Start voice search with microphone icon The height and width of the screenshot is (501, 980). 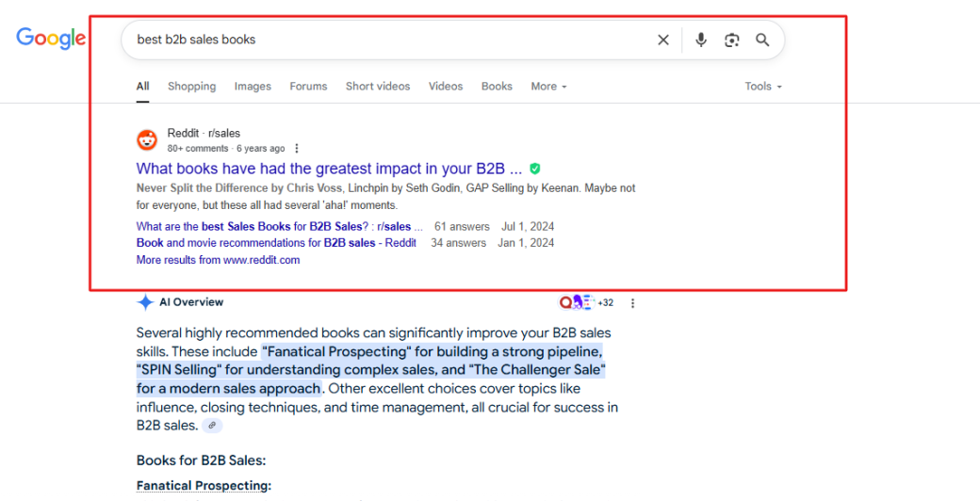click(x=701, y=40)
